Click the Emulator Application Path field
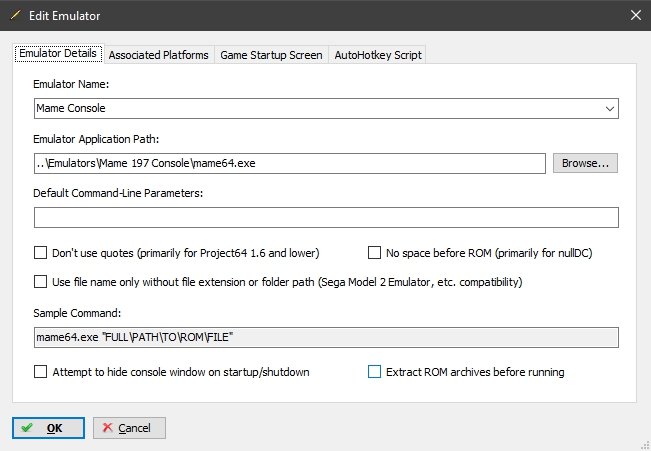 (290, 163)
